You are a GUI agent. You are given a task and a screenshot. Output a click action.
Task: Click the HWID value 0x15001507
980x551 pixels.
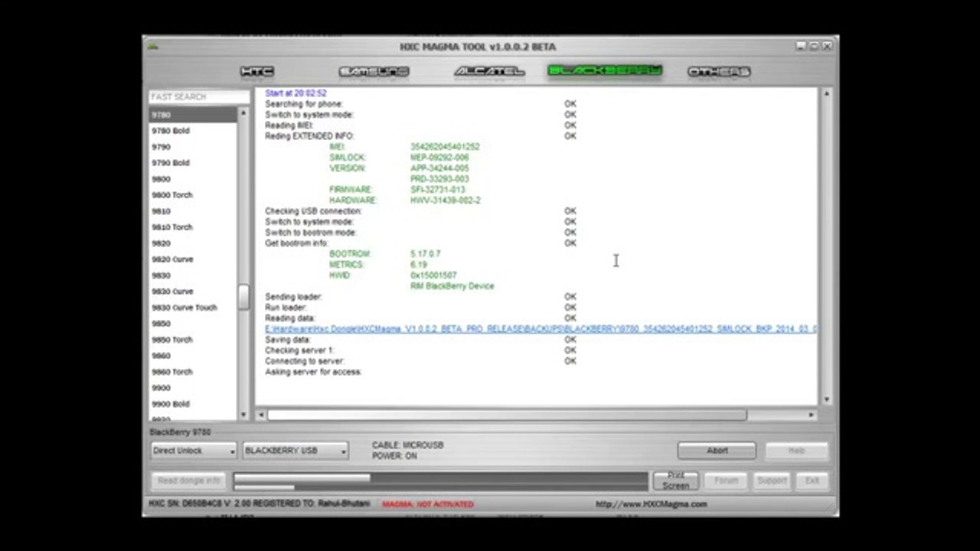433,275
